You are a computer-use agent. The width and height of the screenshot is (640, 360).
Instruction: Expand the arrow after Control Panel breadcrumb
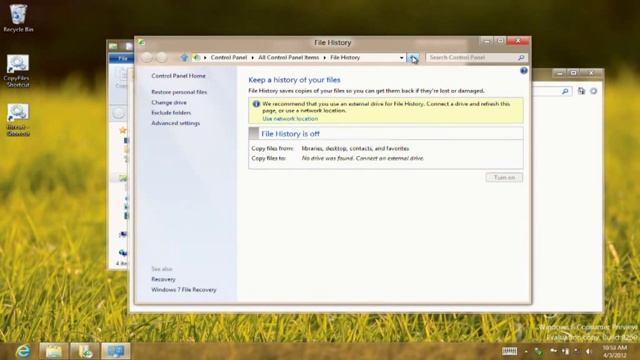[x=253, y=58]
